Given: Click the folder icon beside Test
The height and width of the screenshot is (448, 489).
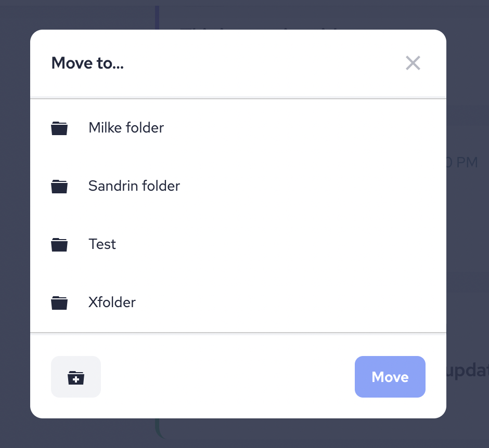Looking at the screenshot, I should (x=59, y=244).
